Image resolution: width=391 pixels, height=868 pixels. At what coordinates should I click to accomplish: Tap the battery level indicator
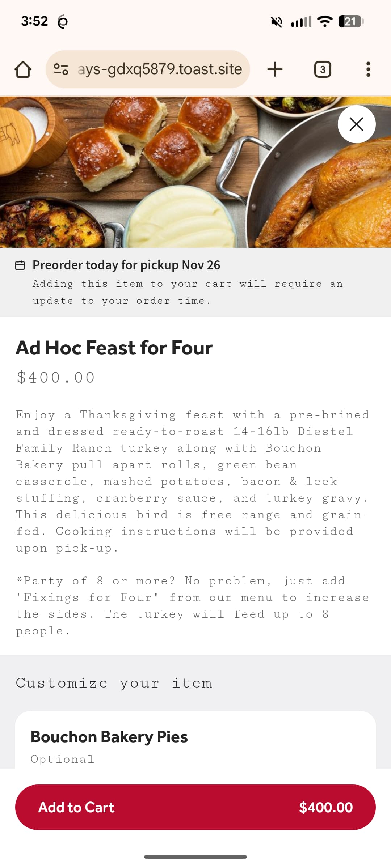click(x=350, y=21)
